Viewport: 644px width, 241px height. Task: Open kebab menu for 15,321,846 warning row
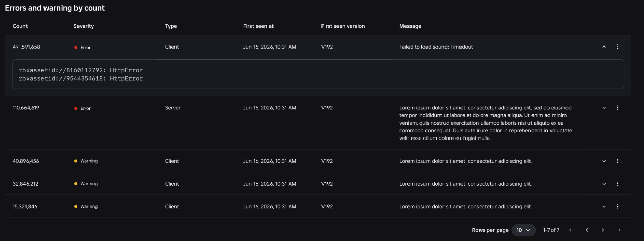tap(617, 206)
